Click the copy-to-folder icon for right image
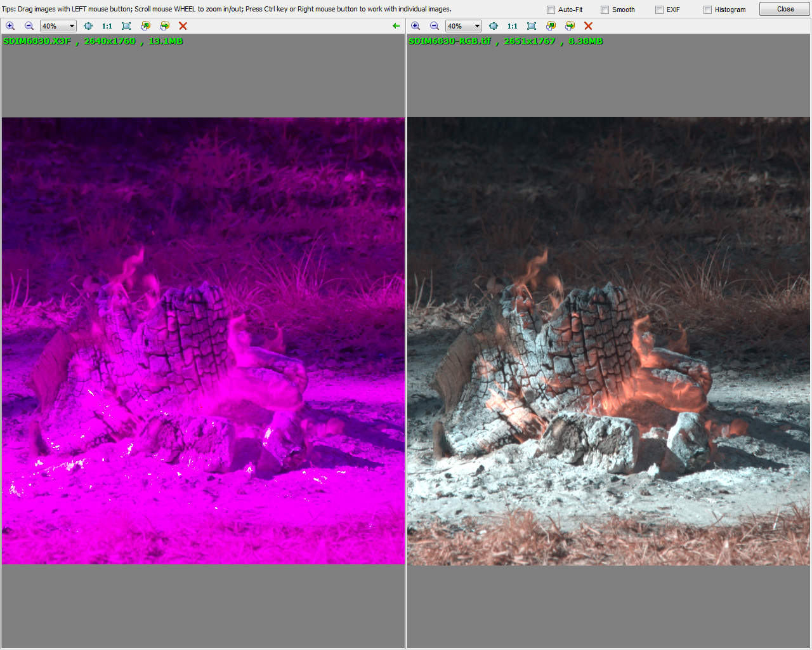Viewport: 812px width, 650px height. point(551,26)
